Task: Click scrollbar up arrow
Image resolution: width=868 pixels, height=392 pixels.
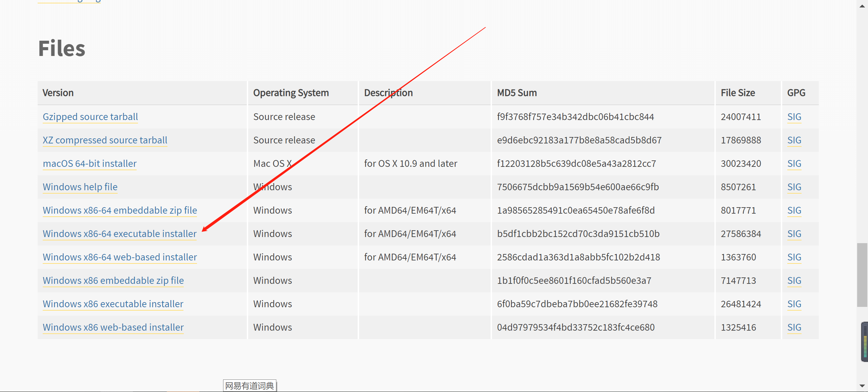Action: coord(862,6)
